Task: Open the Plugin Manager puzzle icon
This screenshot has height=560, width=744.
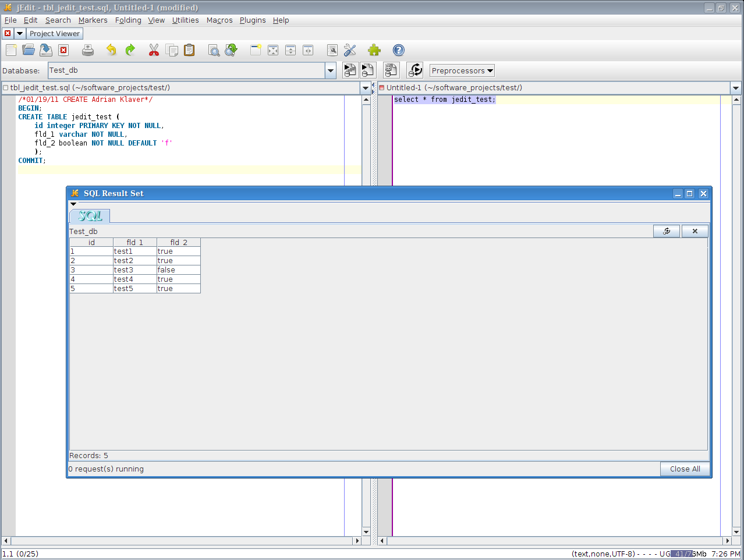Action: point(374,50)
